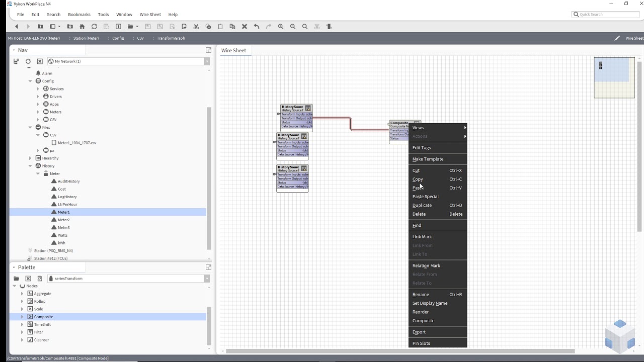Select Cleanser in the palette
This screenshot has height=362, width=644.
[x=41, y=340]
